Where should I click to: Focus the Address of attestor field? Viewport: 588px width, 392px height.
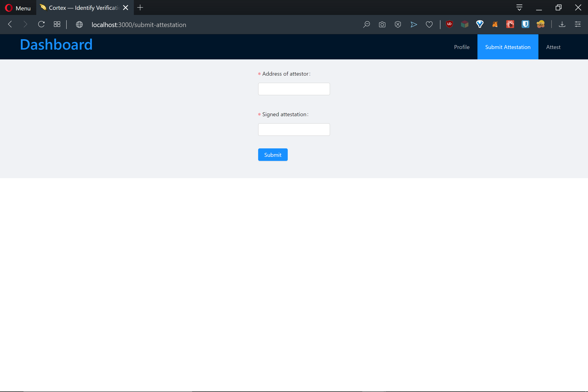(294, 89)
